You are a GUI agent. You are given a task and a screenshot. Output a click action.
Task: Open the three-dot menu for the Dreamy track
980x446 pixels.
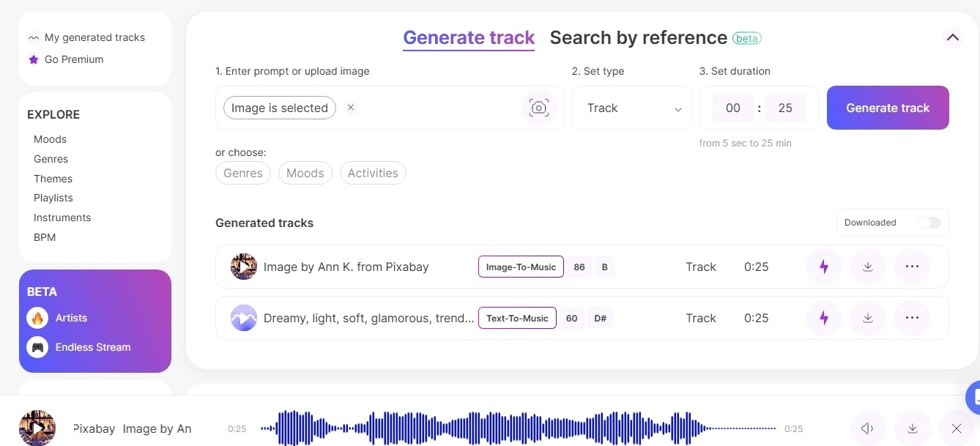coord(912,318)
